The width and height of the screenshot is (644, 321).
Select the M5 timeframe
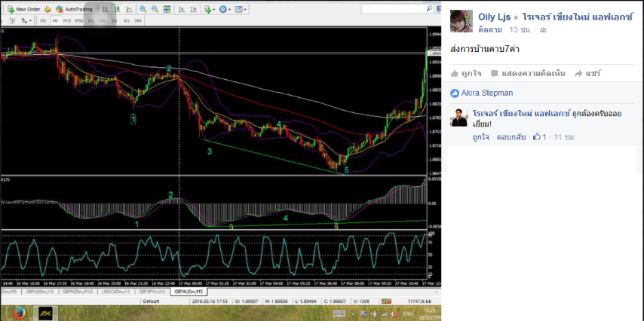(x=55, y=20)
